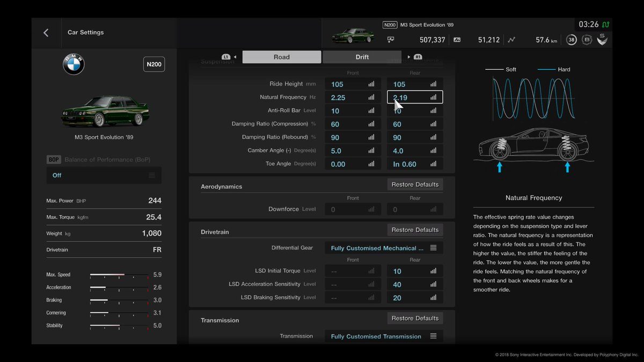Adjust front Camber Angle value 5.0

pyautogui.click(x=343, y=151)
